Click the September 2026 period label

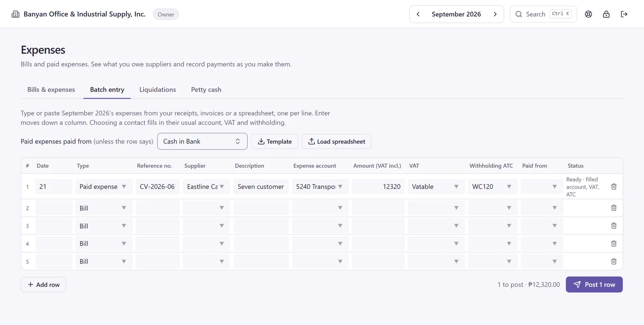[x=456, y=14]
